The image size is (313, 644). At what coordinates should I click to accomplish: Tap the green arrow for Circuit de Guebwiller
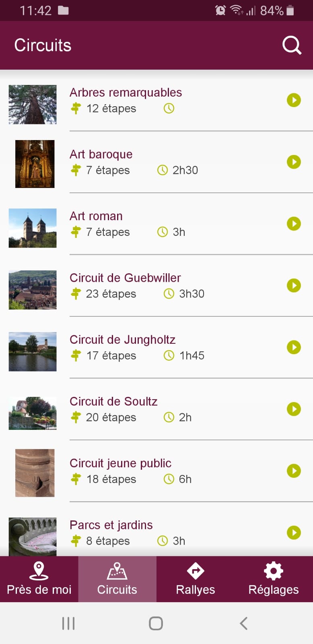[294, 285]
